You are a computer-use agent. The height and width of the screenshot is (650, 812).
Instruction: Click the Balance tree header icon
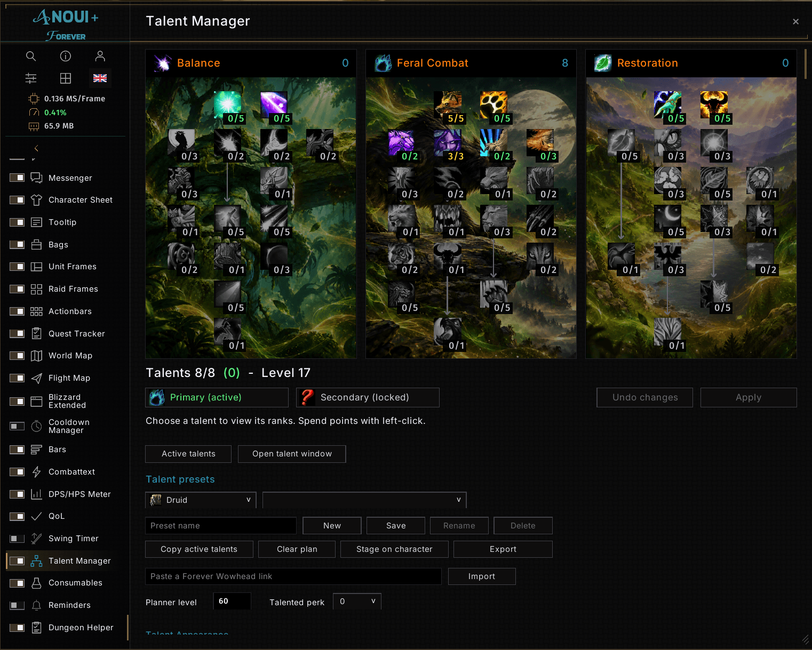point(163,63)
